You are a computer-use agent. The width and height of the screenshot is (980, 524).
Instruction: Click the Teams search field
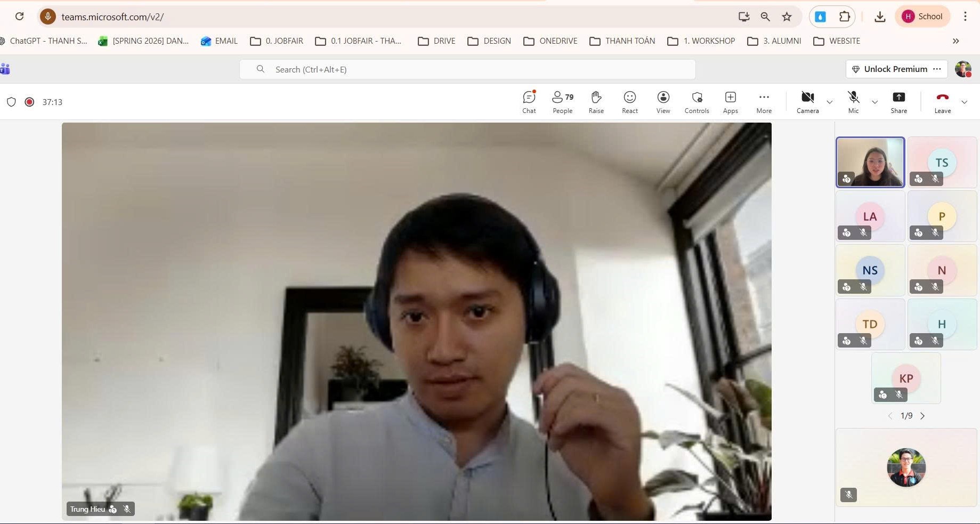[x=467, y=69]
